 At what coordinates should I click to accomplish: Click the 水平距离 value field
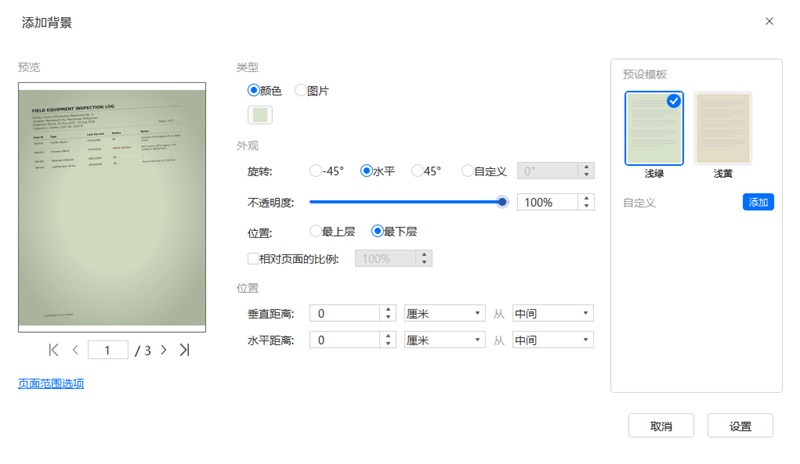point(344,340)
